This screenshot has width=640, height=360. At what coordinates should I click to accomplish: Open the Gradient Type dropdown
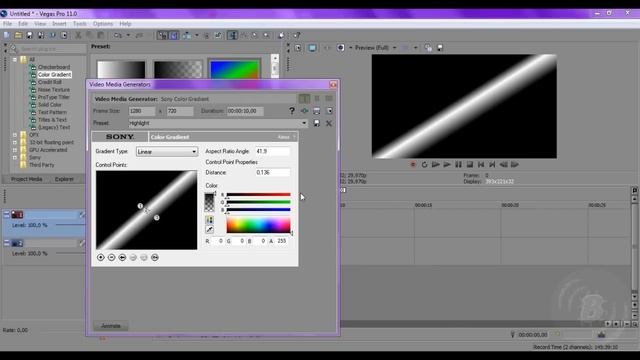click(167, 151)
